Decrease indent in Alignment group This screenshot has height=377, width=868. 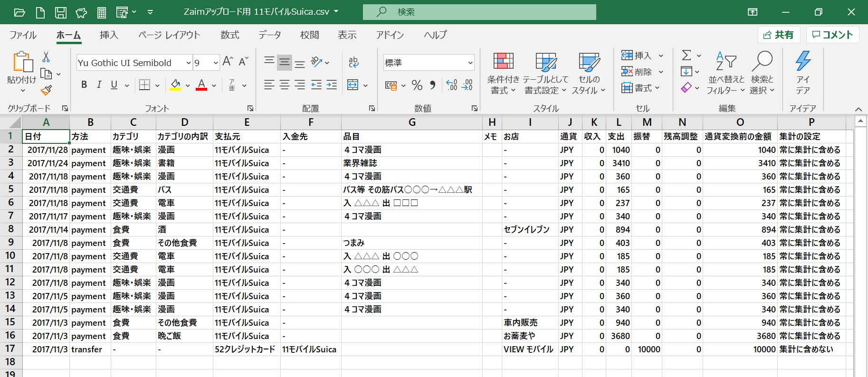coord(316,85)
